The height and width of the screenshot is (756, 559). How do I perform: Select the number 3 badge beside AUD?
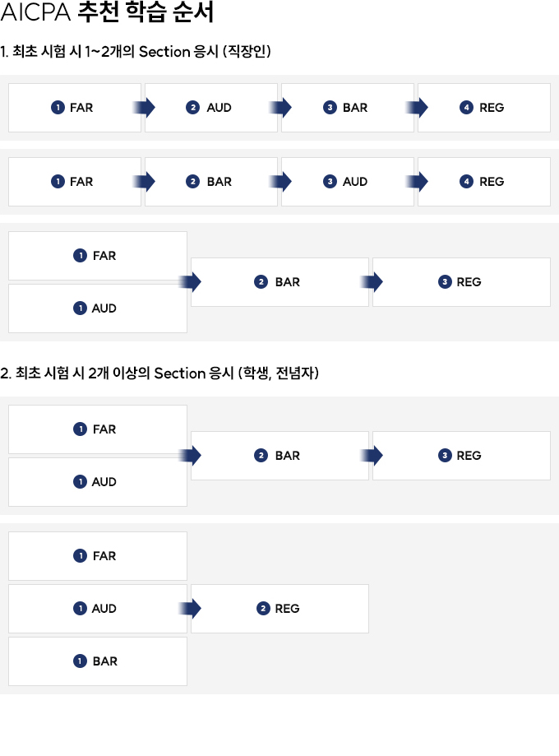[330, 182]
